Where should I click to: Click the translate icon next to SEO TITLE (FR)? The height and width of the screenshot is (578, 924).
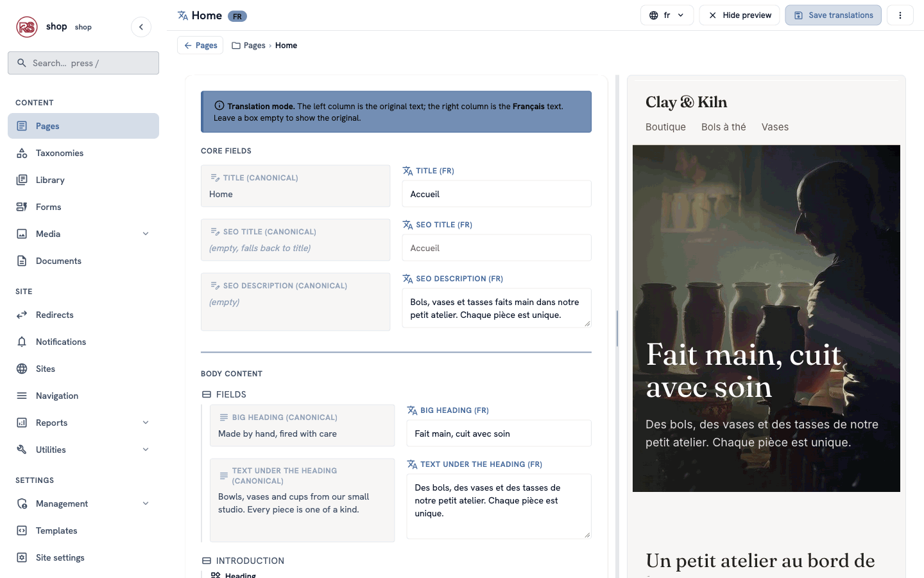coord(407,225)
